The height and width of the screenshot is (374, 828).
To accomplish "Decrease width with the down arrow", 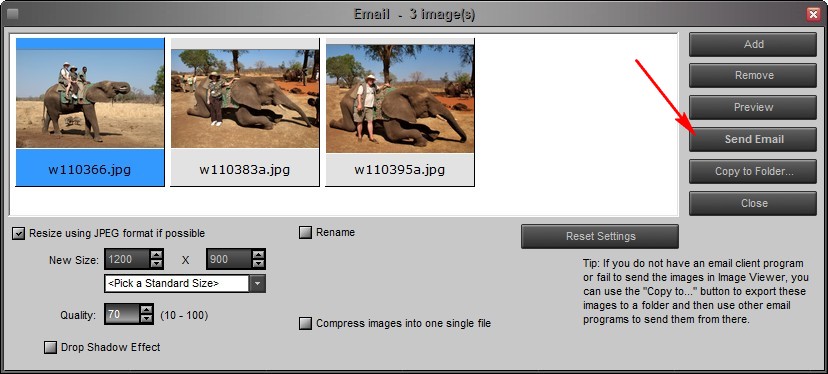I will [x=157, y=264].
